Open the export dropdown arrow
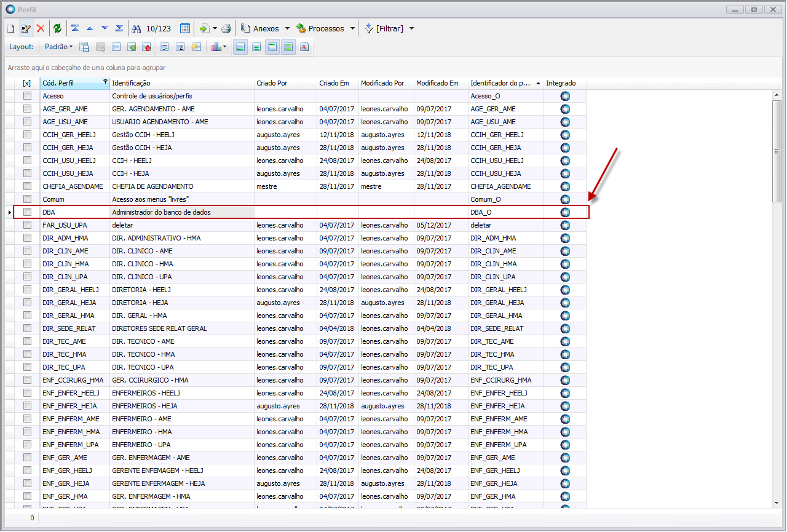787x532 pixels. (x=215, y=28)
